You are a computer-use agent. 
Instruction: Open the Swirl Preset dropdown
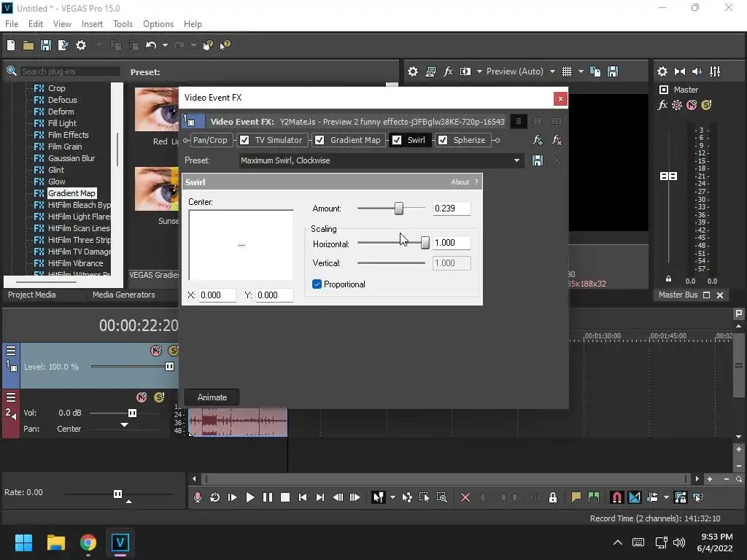tap(516, 160)
